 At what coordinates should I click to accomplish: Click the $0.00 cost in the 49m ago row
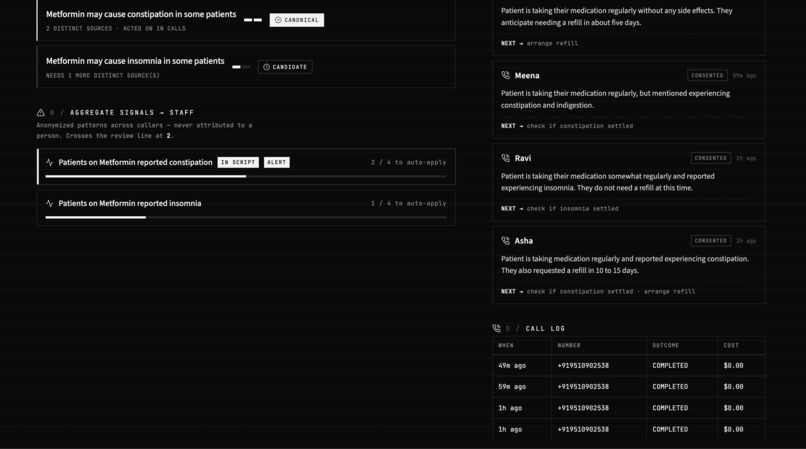734,366
